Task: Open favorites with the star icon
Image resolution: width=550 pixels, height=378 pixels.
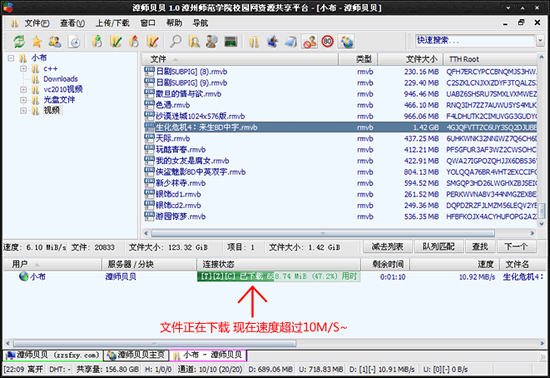Action: click(36, 42)
